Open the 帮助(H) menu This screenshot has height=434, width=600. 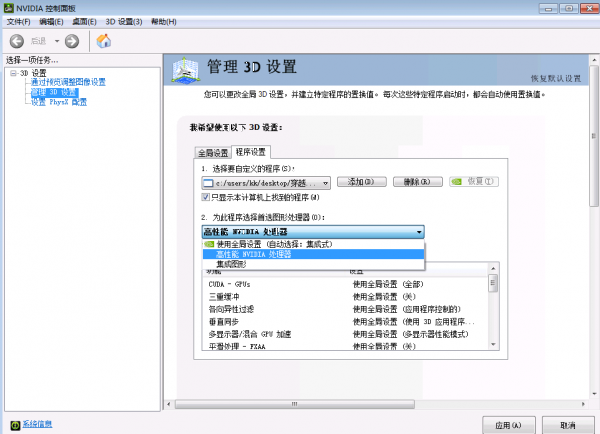164,22
